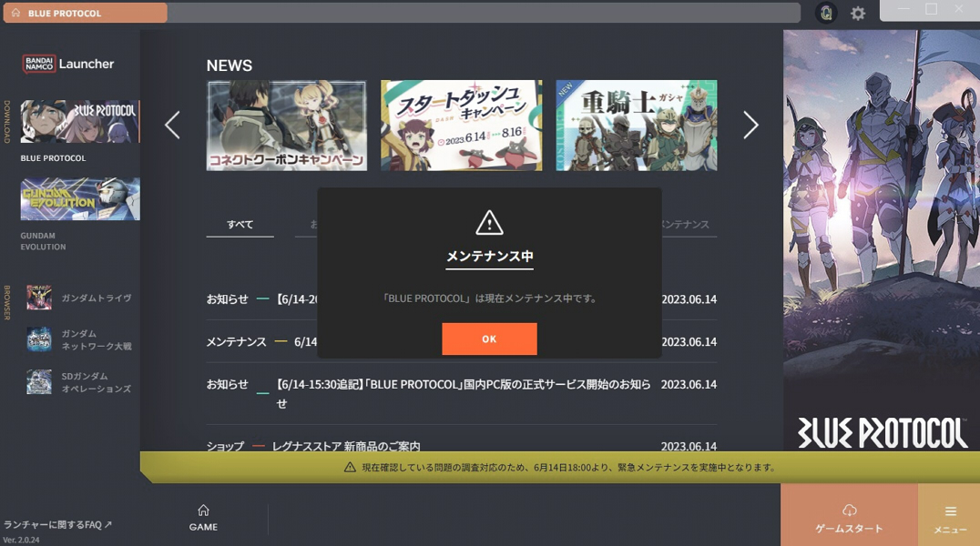
Task: Show previous news with the left arrow
Action: point(172,125)
